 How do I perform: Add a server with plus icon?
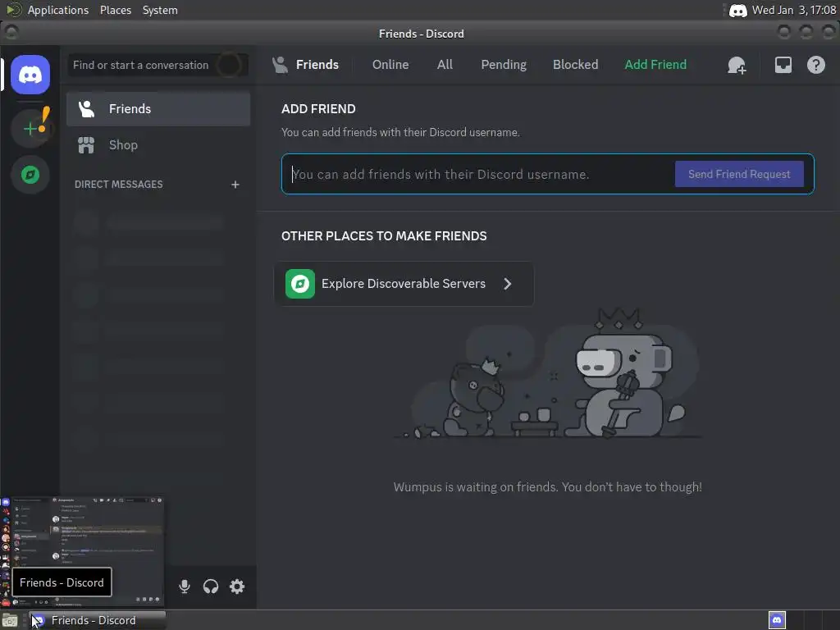pyautogui.click(x=30, y=128)
